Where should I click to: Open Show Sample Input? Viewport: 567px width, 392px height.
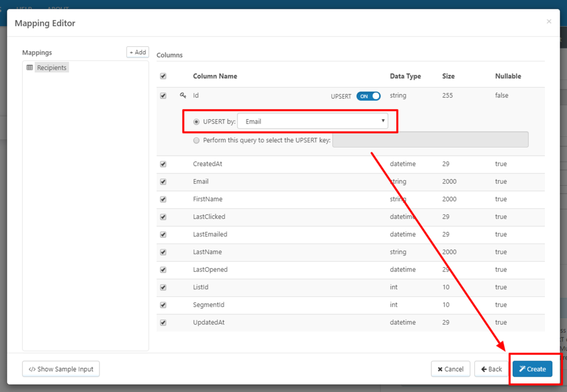[61, 369]
